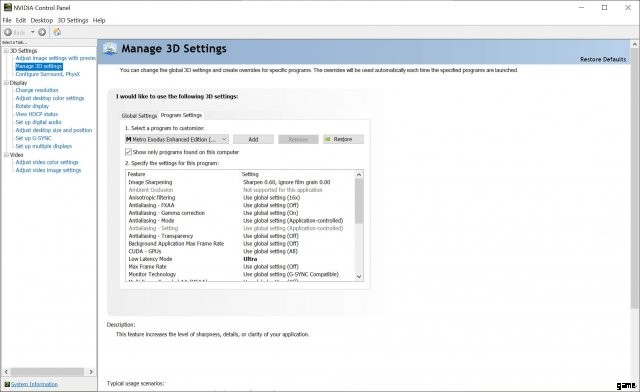Select Manage 3D settings in tree
This screenshot has height=392, width=640.
coord(39,66)
